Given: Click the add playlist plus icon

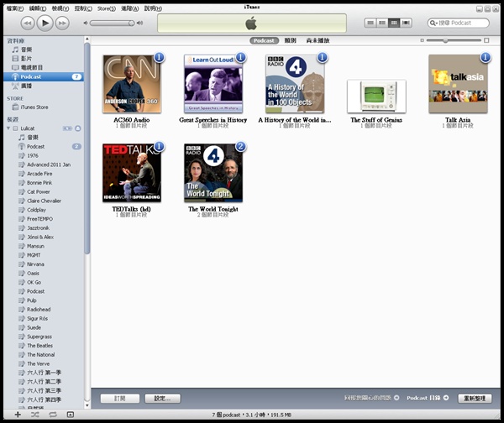Looking at the screenshot, I should point(18,415).
